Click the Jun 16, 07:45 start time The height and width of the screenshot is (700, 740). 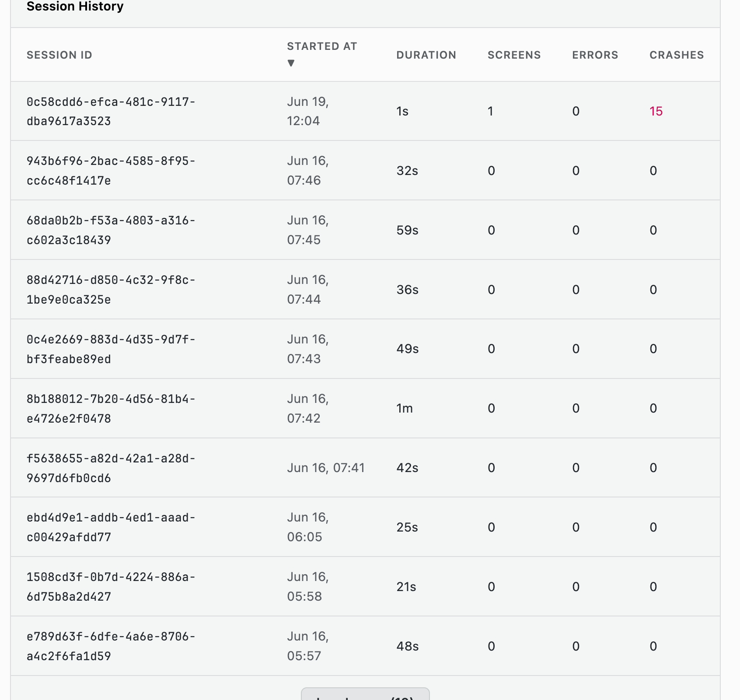[308, 230]
